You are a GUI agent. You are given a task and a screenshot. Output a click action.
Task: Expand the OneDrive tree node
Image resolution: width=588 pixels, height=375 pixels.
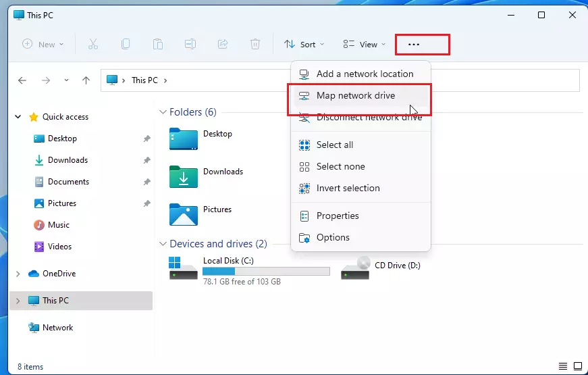(x=18, y=274)
